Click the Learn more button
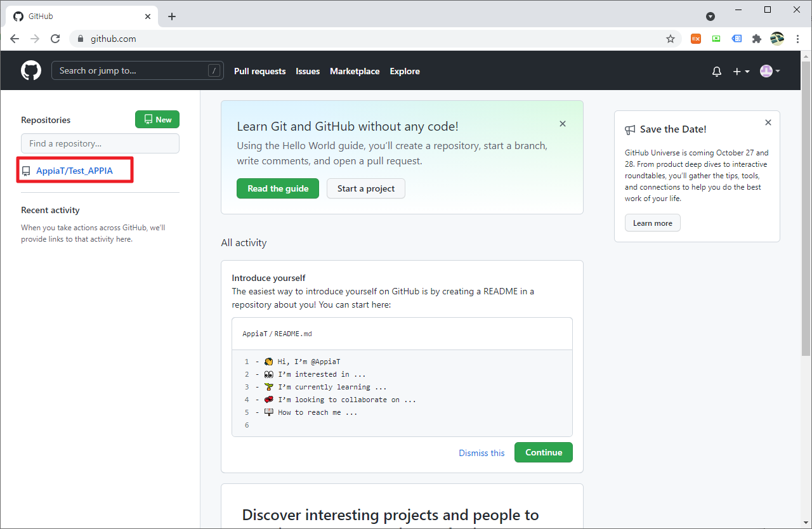 click(x=652, y=223)
